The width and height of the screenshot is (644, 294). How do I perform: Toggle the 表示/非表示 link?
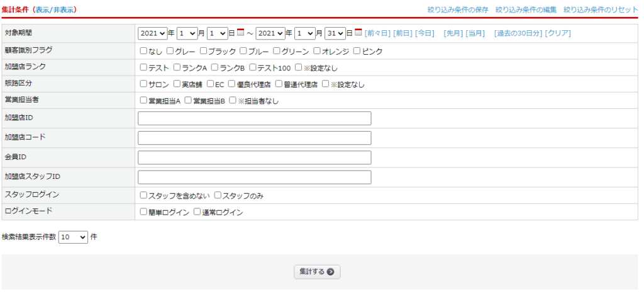pos(56,9)
